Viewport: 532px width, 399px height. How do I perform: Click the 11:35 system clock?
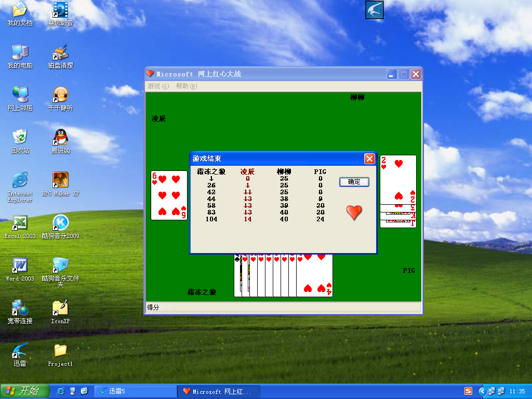517,391
